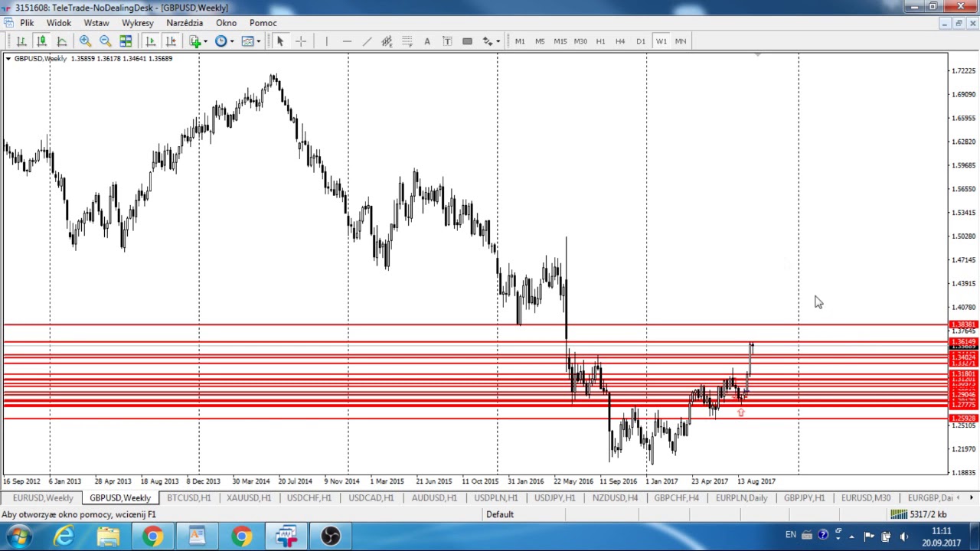Switch to XAUUSD,H1 chart tab
Viewport: 980px width, 551px height.
pos(249,498)
